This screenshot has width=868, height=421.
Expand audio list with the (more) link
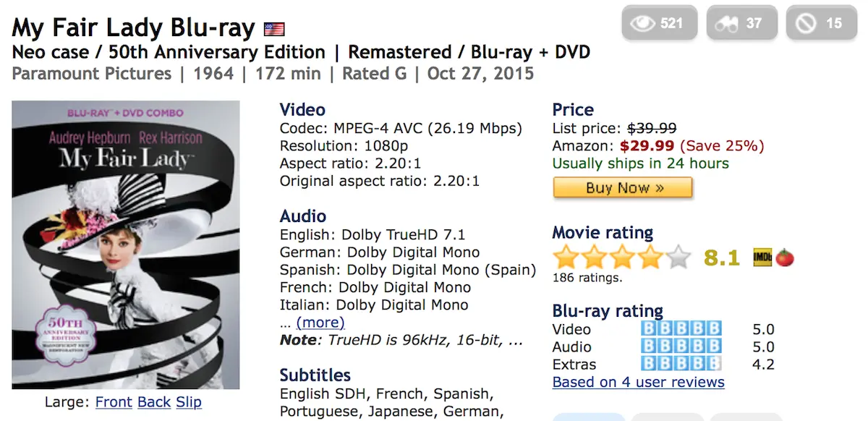(x=320, y=322)
